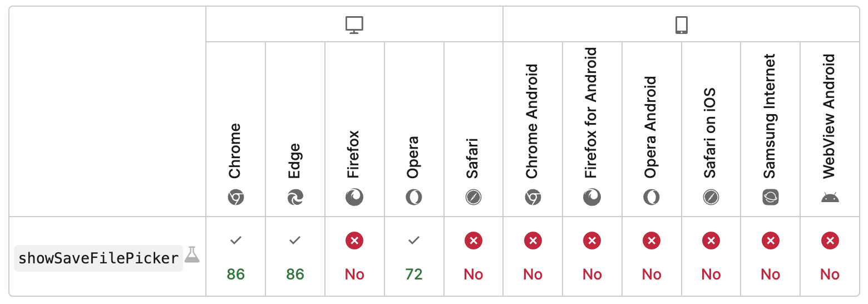Click the red X under Safari desktop

point(474,241)
